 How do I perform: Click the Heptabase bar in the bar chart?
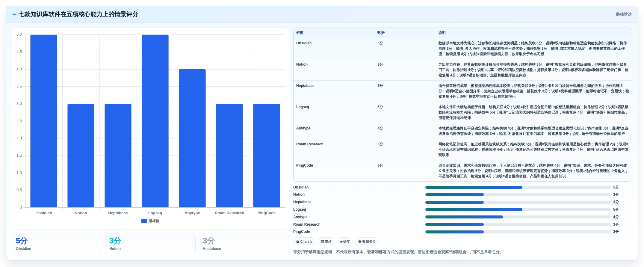pyautogui.click(x=118, y=156)
